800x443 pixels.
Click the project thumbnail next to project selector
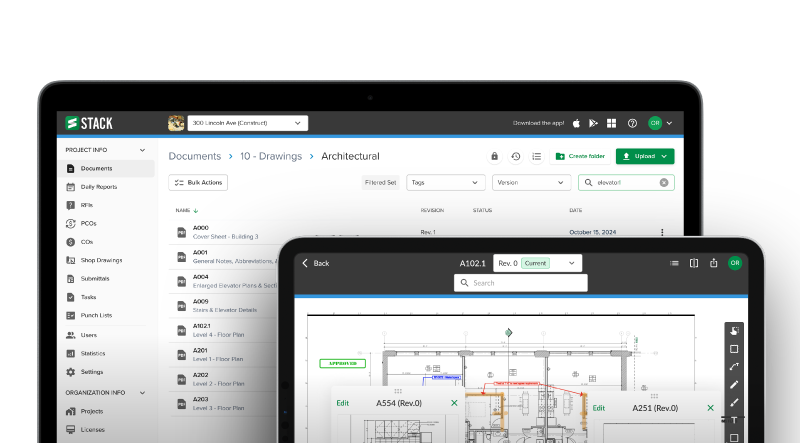pyautogui.click(x=176, y=123)
